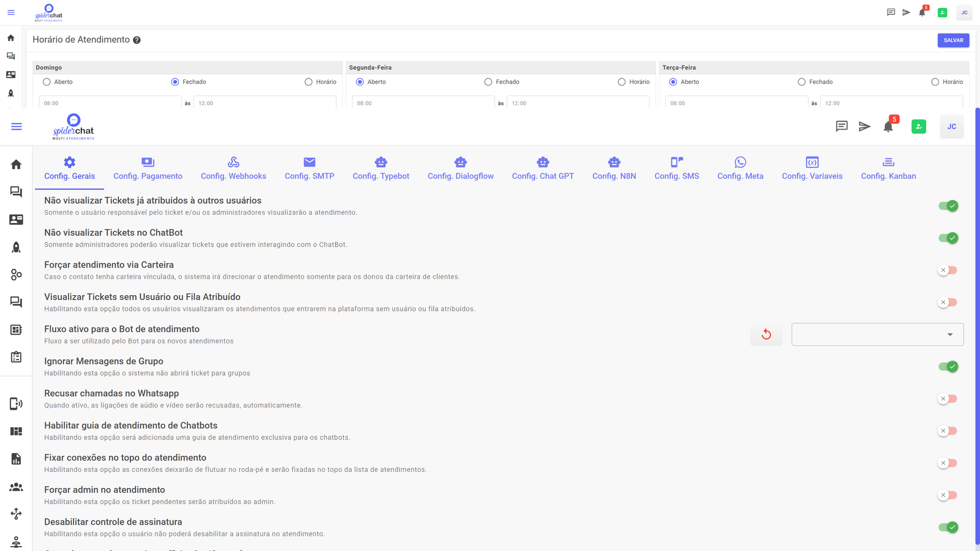980x551 pixels.
Task: Toggle Não visualizar Tickets já atribuidos switch
Action: click(x=948, y=206)
